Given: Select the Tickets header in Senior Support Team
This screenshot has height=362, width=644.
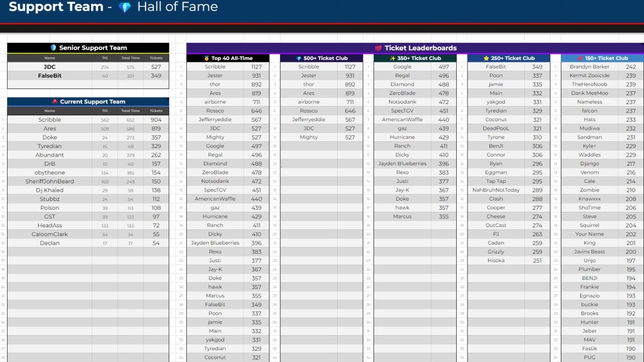Looking at the screenshot, I should pos(156,58).
